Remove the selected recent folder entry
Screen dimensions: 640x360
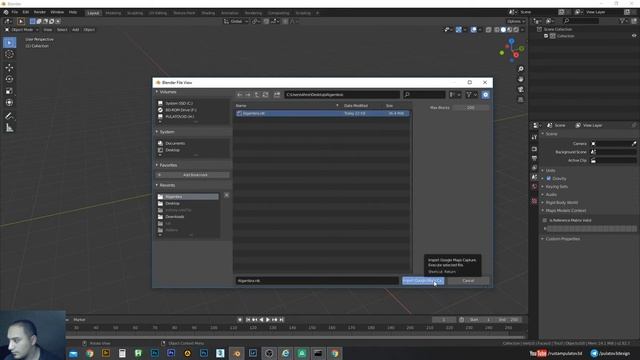pyautogui.click(x=227, y=195)
